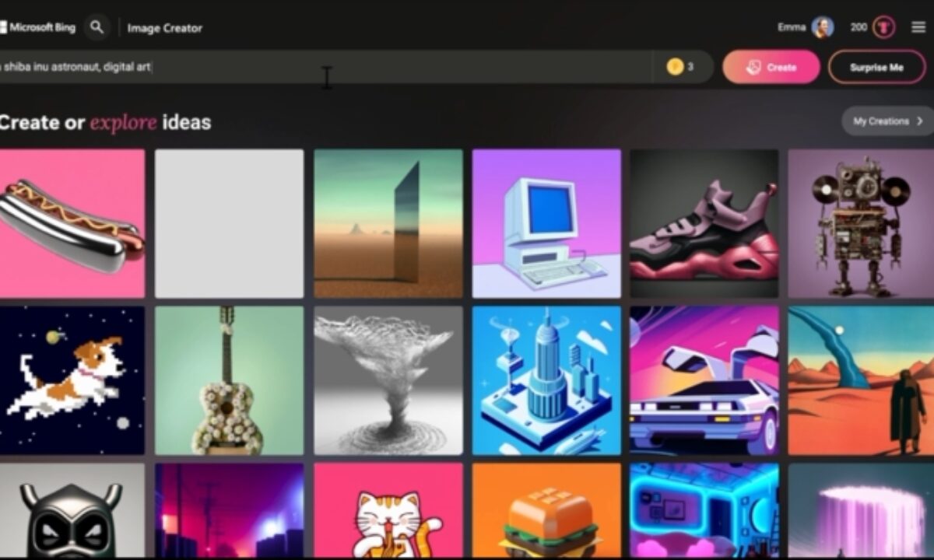Click the Bing search magnifier icon
This screenshot has height=560, width=934.
pos(97,27)
